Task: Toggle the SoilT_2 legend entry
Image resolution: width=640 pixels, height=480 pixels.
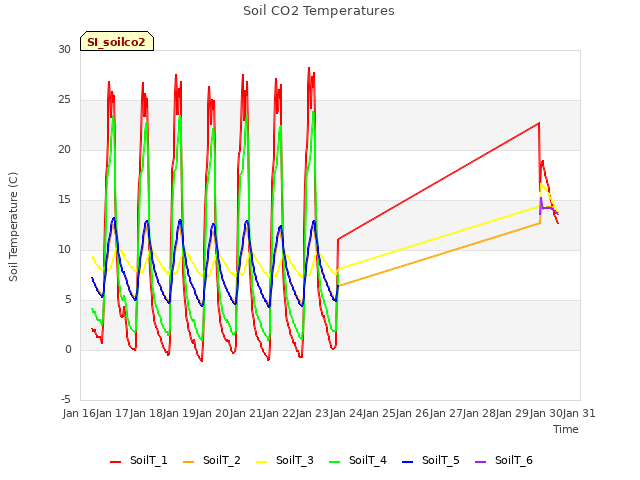Action: pyautogui.click(x=212, y=460)
